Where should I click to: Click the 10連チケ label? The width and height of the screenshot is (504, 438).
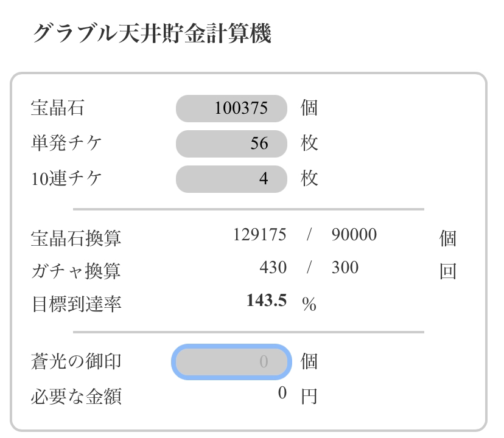pos(66,179)
